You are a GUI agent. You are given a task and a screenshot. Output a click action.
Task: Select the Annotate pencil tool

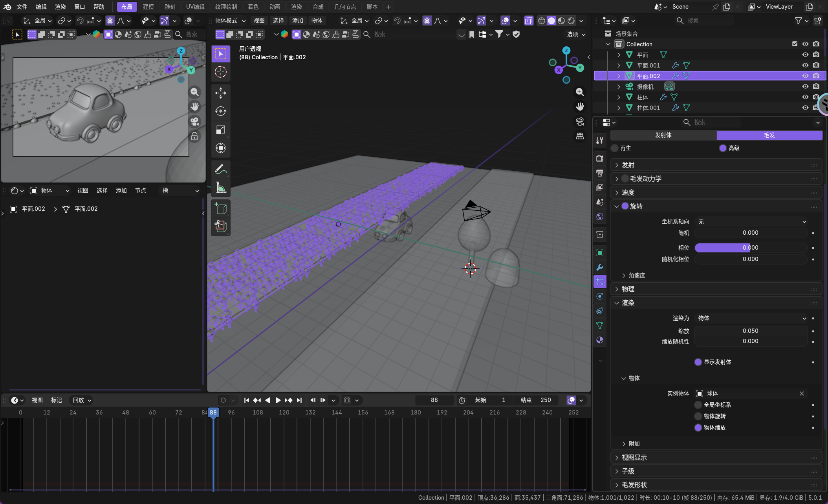coord(220,169)
